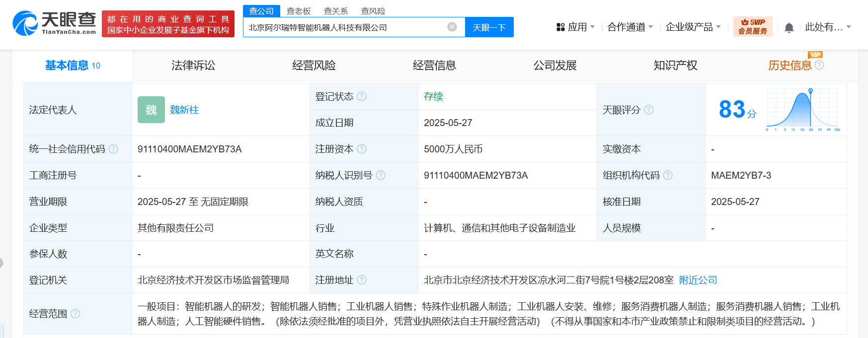
Task: Click the 其他有限责任公司 company type
Action: [x=175, y=228]
